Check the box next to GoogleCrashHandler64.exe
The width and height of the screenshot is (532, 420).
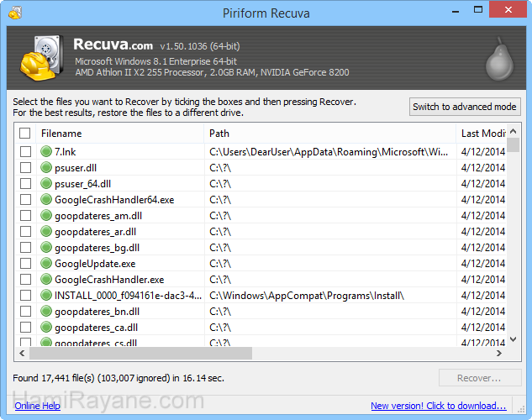pos(25,199)
